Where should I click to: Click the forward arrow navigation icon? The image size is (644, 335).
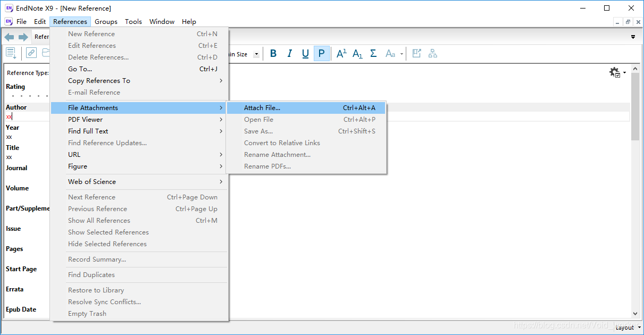coord(23,37)
